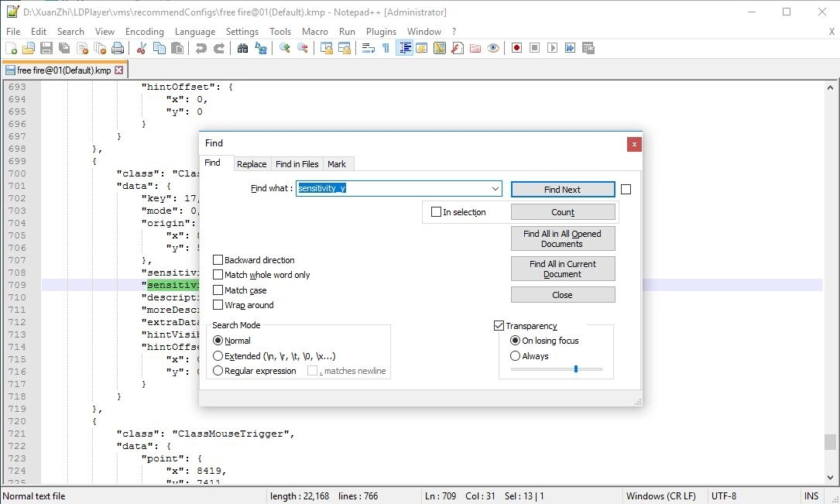840x504 pixels.
Task: Click the Undo arrow icon
Action: pos(201,48)
